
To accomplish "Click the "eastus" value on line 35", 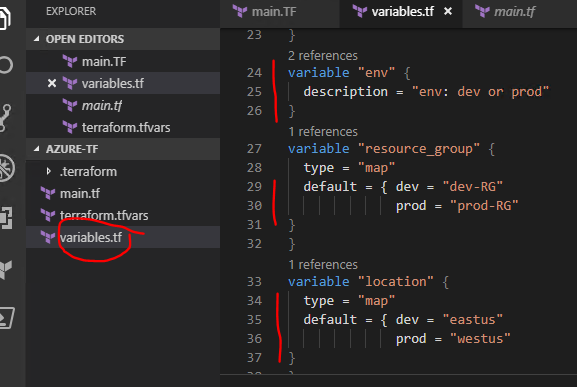I will tap(472, 320).
